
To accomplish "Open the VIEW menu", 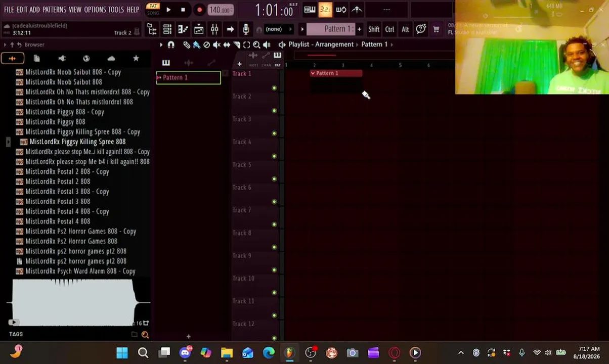I will 75,10.
